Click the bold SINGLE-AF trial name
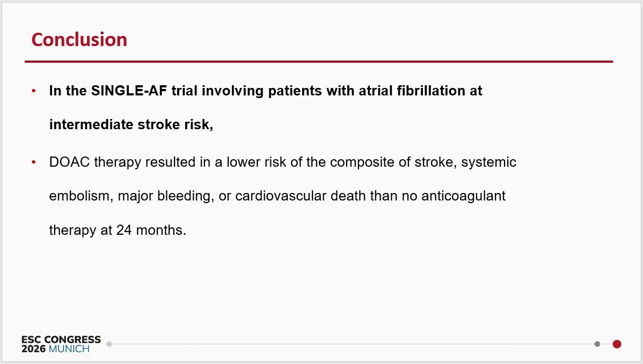This screenshot has width=643, height=364. click(x=129, y=91)
